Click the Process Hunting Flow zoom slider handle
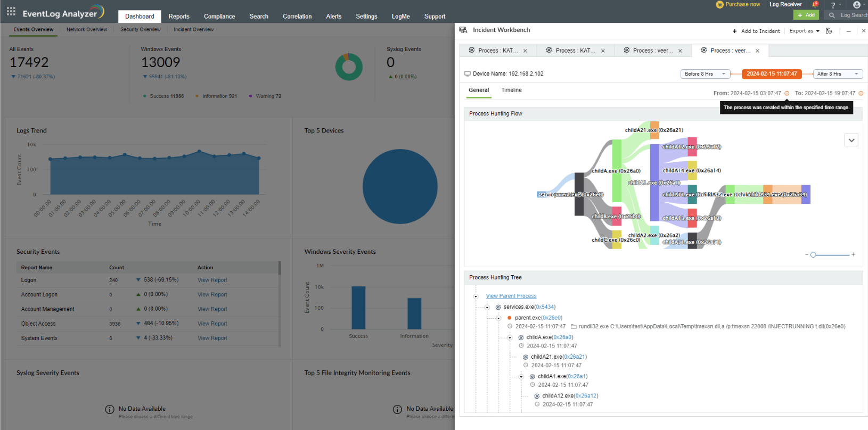868x430 pixels. 813,255
